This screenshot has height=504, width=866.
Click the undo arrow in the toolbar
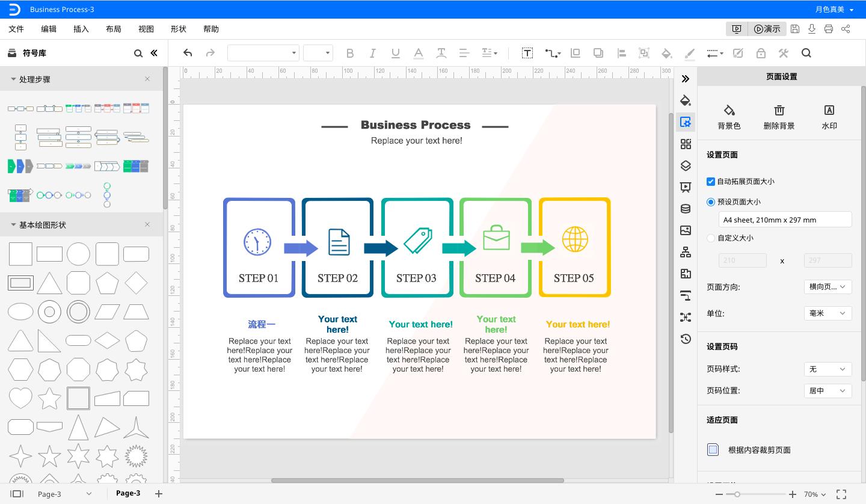point(188,53)
